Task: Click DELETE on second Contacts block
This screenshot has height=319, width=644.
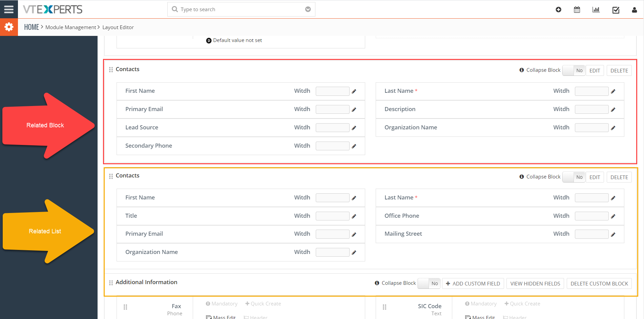Action: [x=619, y=177]
